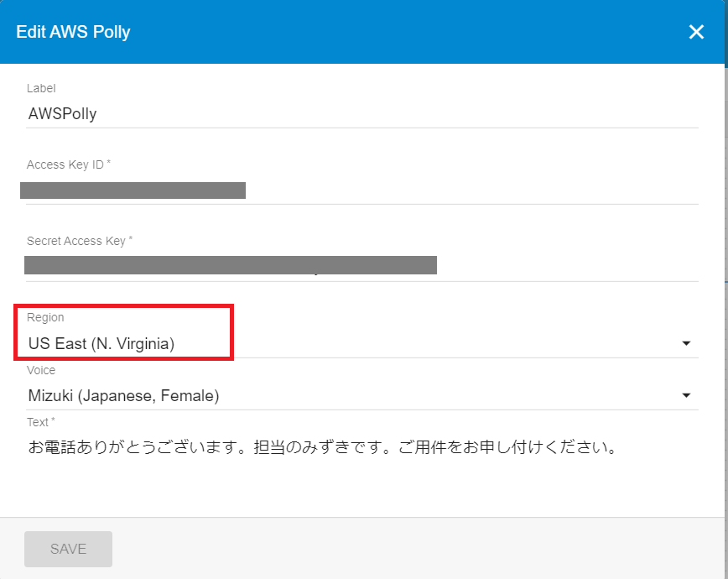728x579 pixels.
Task: Select the US East (N. Virginia) region value
Action: coord(101,343)
